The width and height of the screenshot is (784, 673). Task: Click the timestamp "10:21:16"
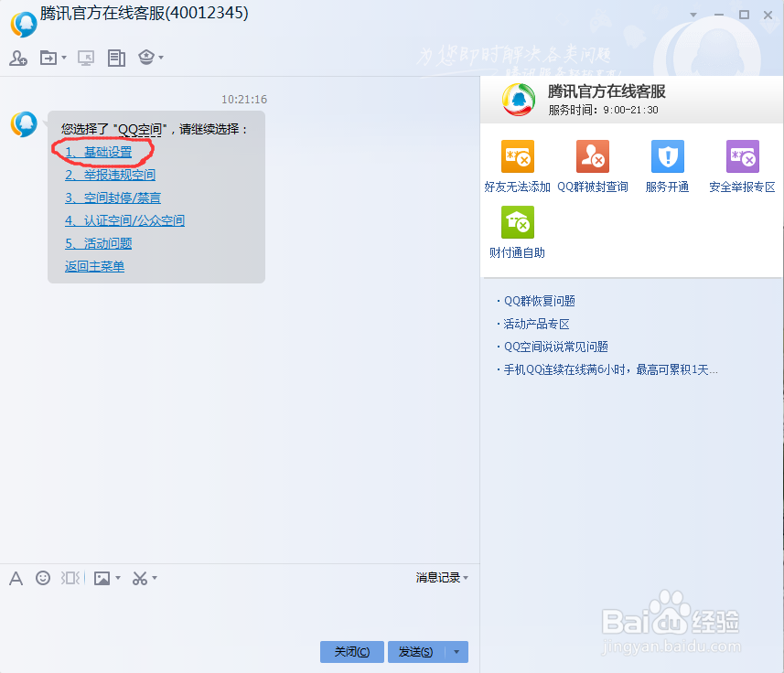(x=244, y=100)
